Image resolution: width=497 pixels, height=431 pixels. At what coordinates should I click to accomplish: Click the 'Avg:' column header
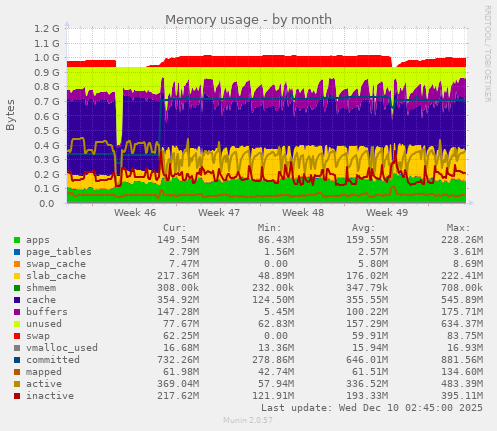pos(364,228)
